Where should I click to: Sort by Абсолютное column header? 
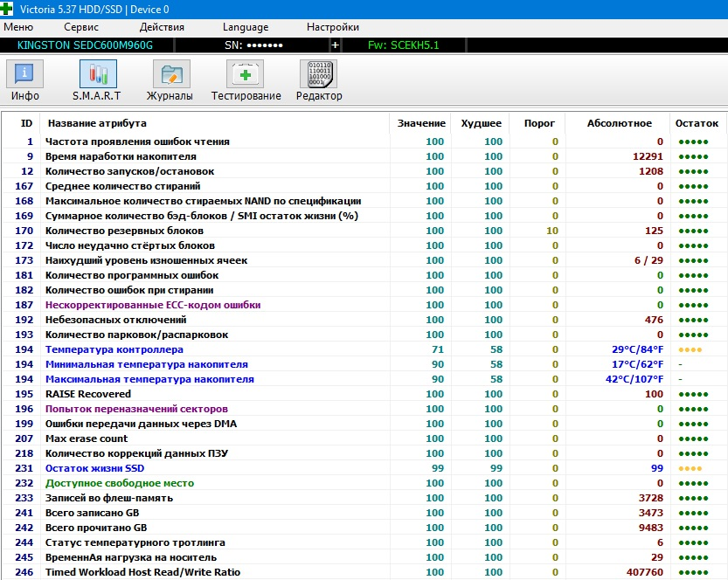click(x=619, y=123)
